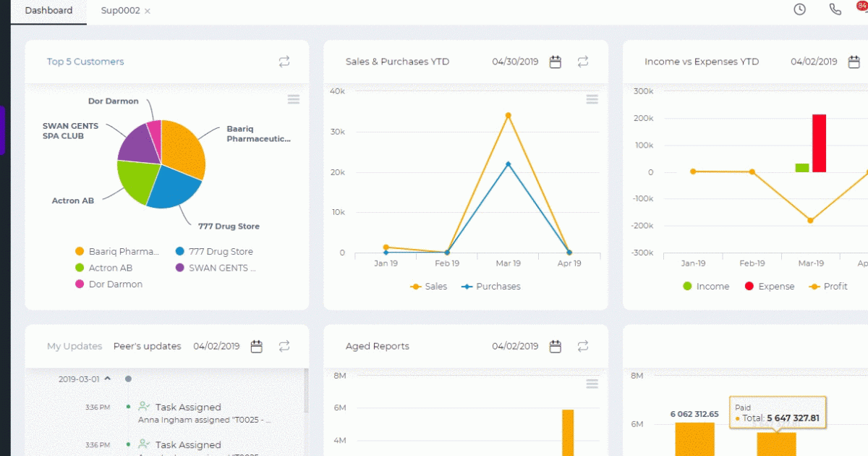Image resolution: width=868 pixels, height=456 pixels.
Task: Click the purple SWAN GENTS SPA CLUB pie slice
Action: 137,145
